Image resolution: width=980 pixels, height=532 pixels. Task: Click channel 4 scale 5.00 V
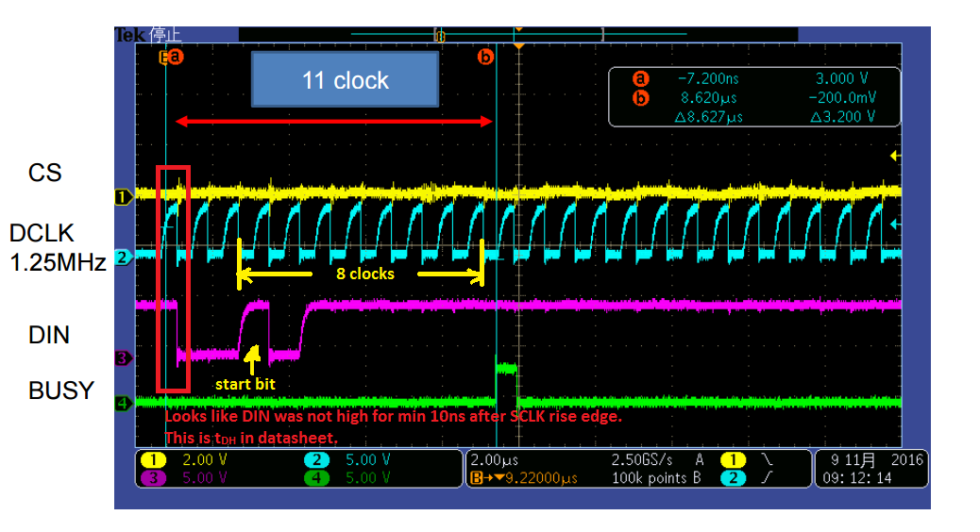click(368, 478)
